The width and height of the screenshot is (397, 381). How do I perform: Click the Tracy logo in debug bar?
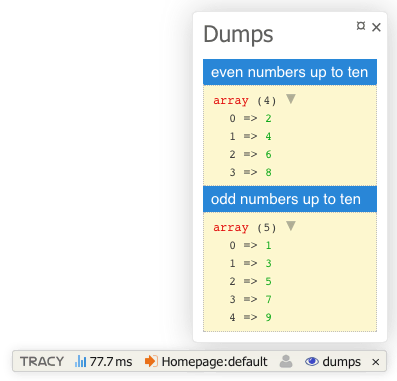[x=42, y=361]
